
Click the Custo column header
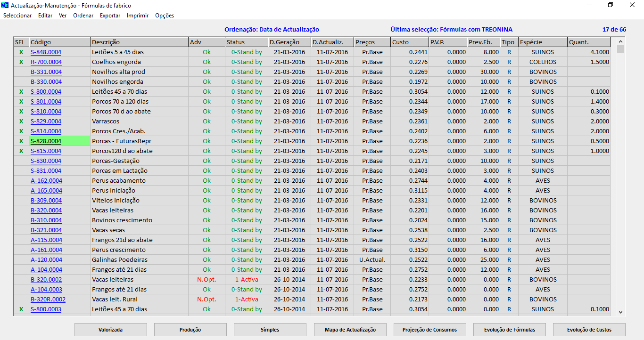[409, 42]
